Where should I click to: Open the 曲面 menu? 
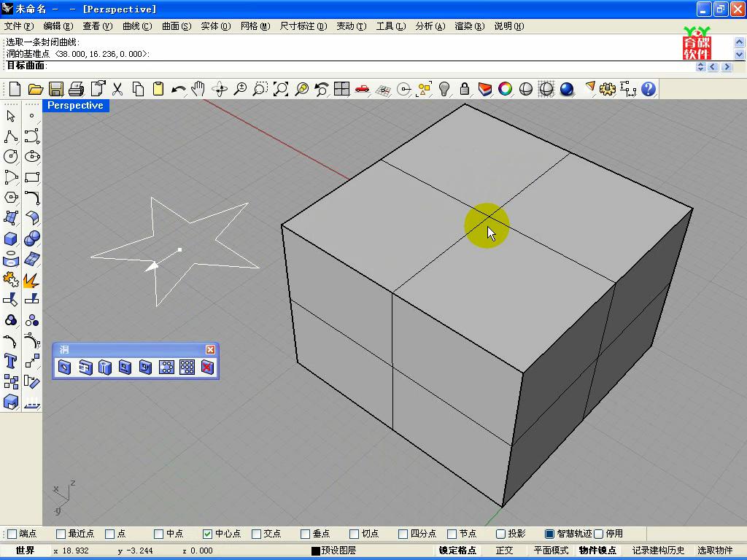tap(177, 26)
